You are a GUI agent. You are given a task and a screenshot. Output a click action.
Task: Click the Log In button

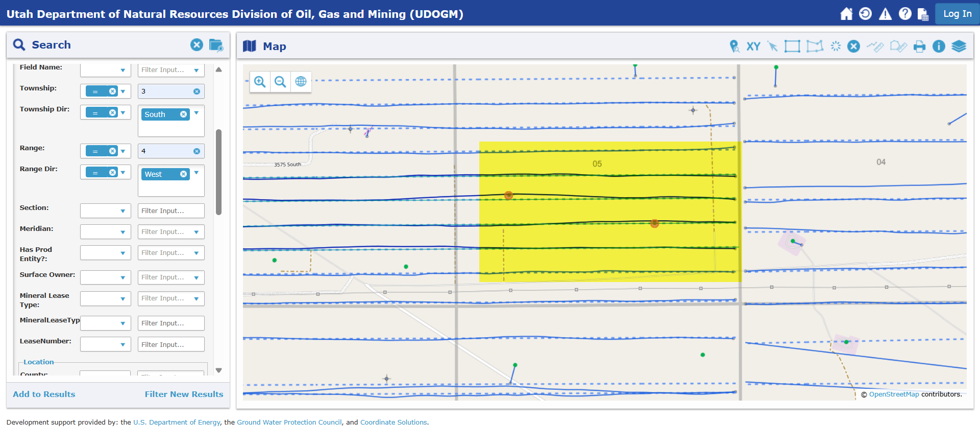coord(957,14)
